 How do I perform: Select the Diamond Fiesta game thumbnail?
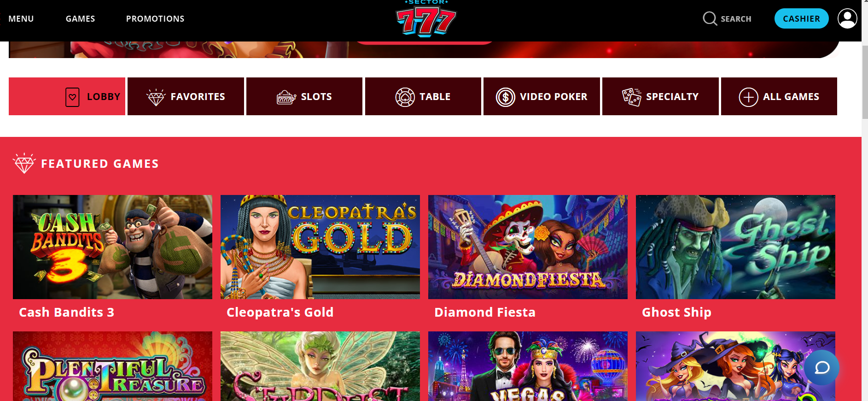tap(528, 247)
